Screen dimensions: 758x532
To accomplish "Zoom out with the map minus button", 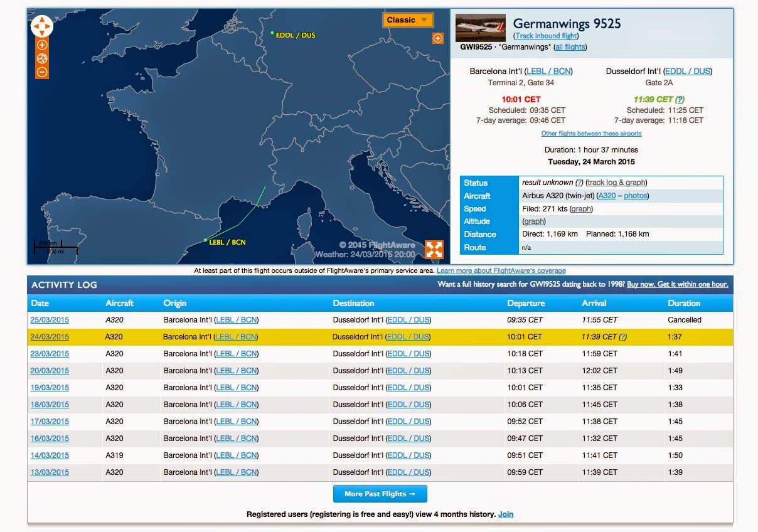I will click(42, 72).
